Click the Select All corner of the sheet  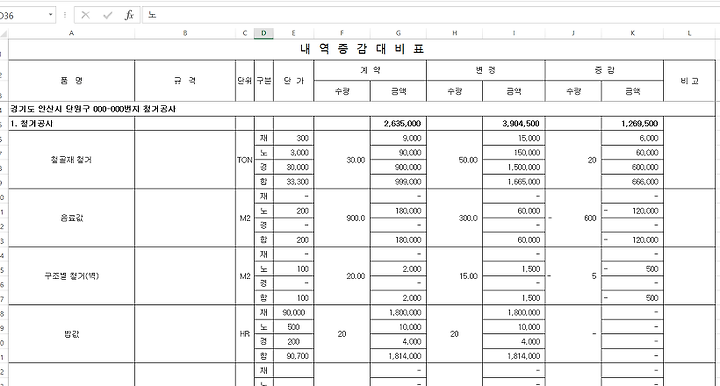pyautogui.click(x=4, y=34)
